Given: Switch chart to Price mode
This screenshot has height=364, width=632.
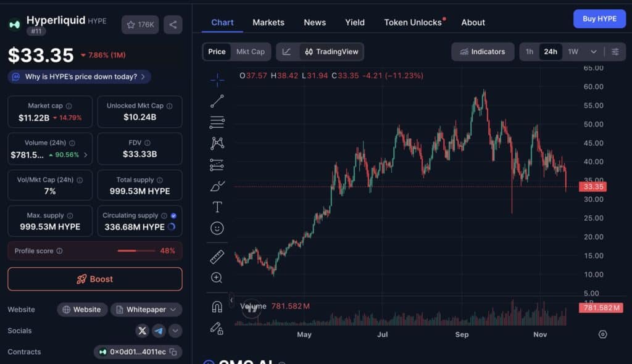Looking at the screenshot, I should 217,52.
